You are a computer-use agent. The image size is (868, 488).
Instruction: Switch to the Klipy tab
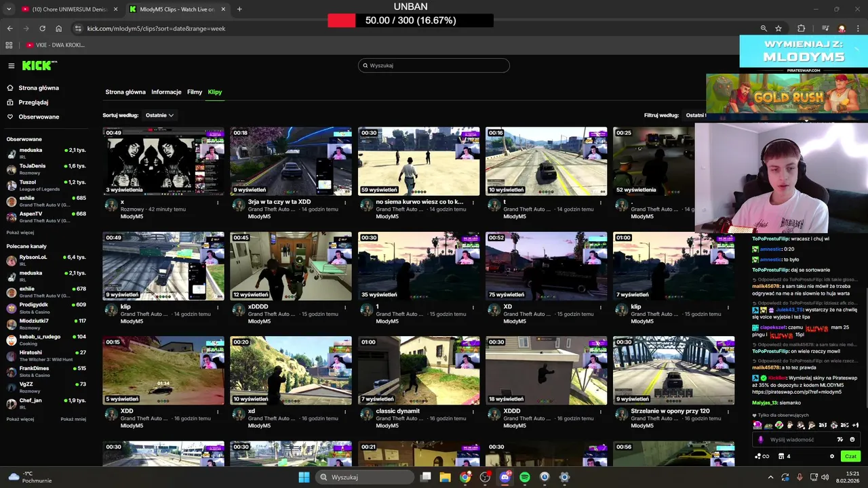pos(215,92)
